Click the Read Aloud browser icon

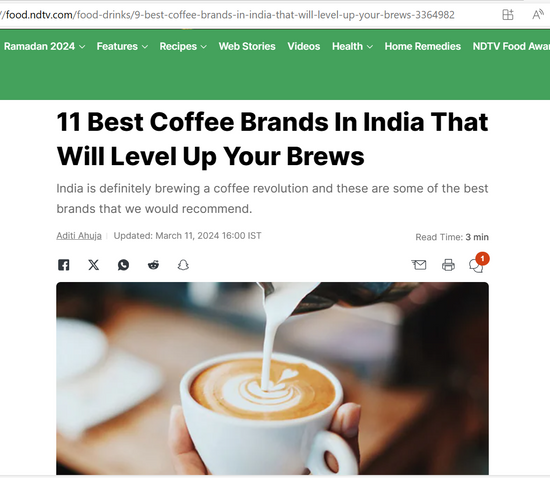tap(537, 15)
